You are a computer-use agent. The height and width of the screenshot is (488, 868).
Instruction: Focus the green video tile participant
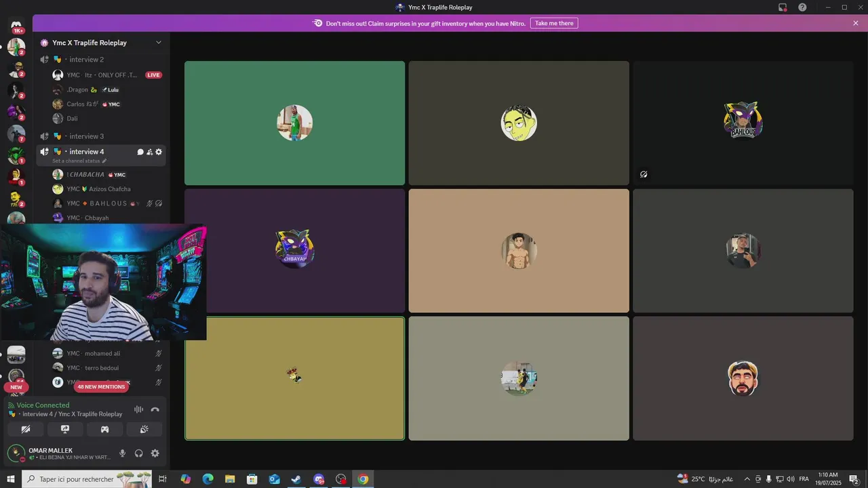pos(294,123)
